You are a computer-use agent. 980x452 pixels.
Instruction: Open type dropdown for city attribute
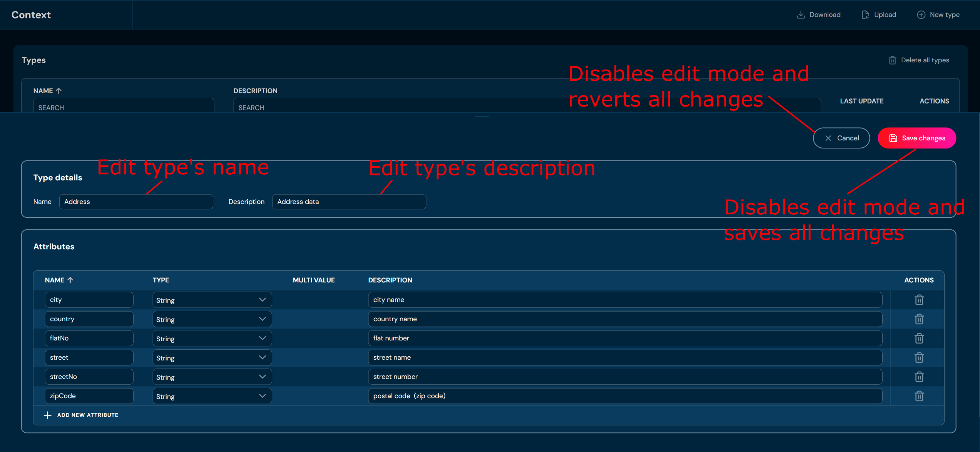point(212,300)
